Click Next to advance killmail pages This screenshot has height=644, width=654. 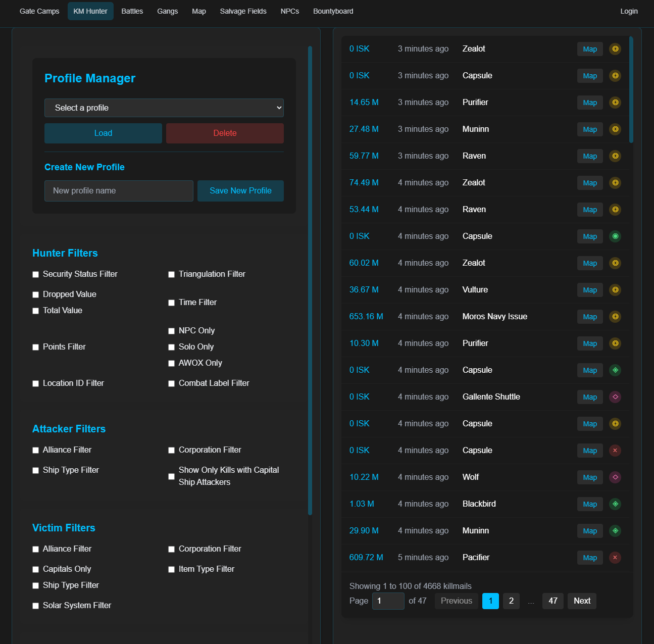[x=581, y=601]
